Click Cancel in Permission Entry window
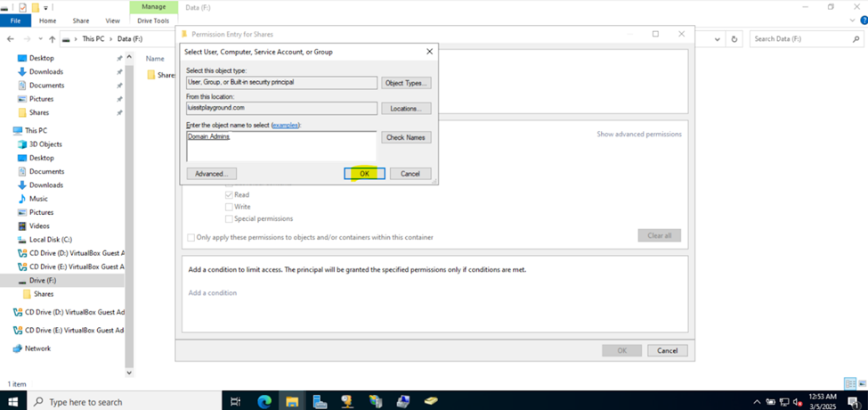 [667, 350]
